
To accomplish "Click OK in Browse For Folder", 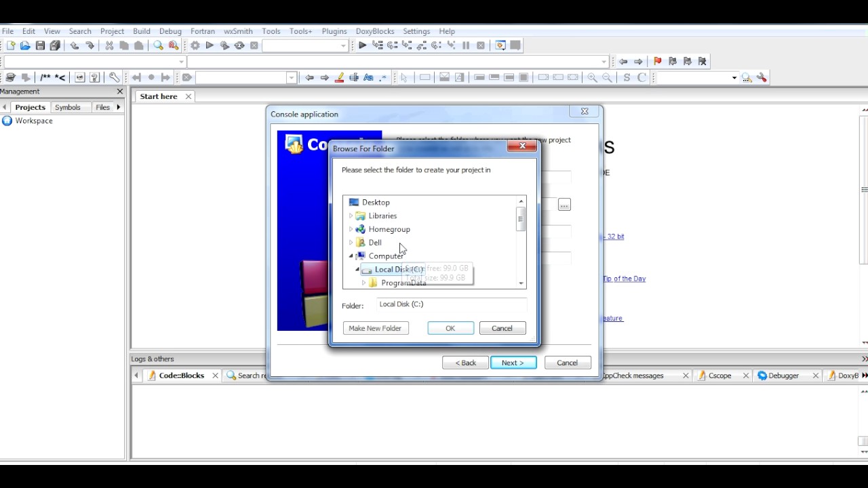I will pos(450,328).
